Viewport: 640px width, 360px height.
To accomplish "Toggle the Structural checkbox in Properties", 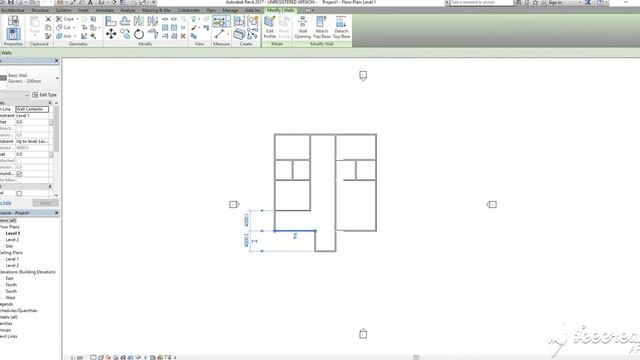I will pos(19,193).
